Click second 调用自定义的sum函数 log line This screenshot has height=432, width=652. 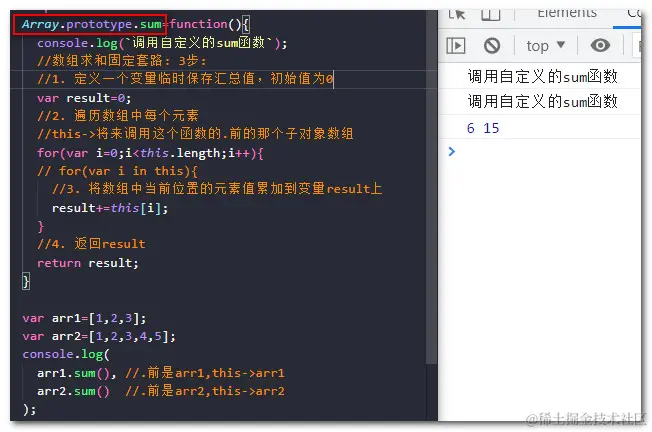542,101
